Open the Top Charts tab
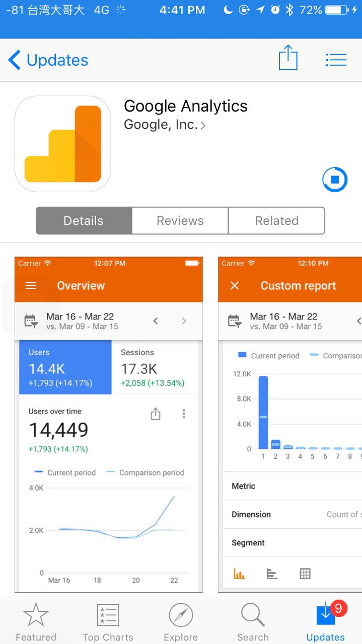This screenshot has height=644, width=362. (108, 622)
